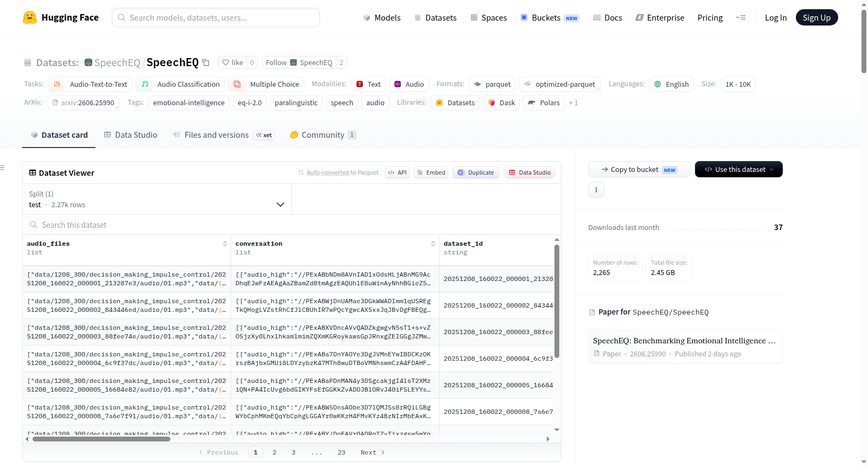This screenshot has width=868, height=467.
Task: Select the 1K - 10K size tag
Action: click(738, 84)
